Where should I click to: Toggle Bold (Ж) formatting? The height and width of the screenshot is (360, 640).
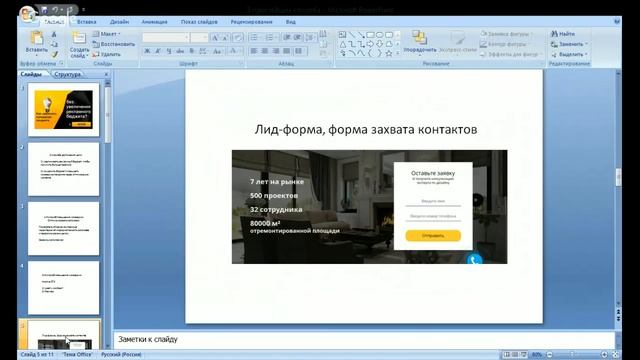[147, 51]
